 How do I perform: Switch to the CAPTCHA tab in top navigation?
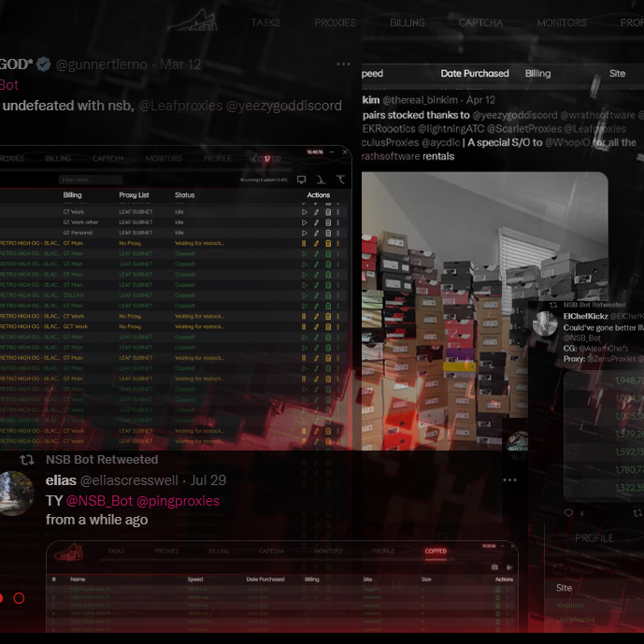[x=479, y=22]
